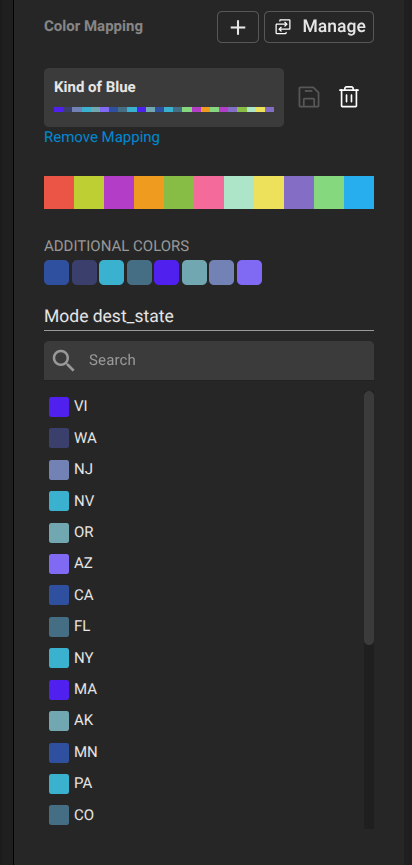
Task: Click the color chip next to VI
Action: click(x=59, y=407)
